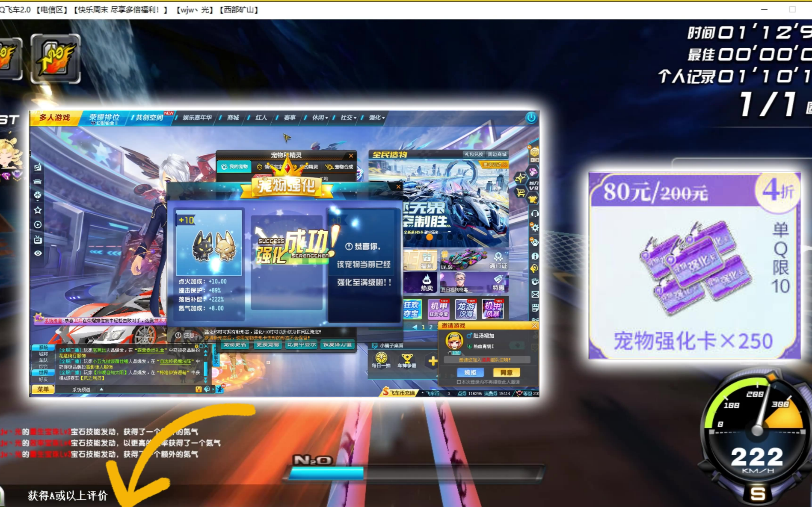Image resolution: width=812 pixels, height=507 pixels.
Task: Select the highlighted orange banner dot
Action: (429, 237)
